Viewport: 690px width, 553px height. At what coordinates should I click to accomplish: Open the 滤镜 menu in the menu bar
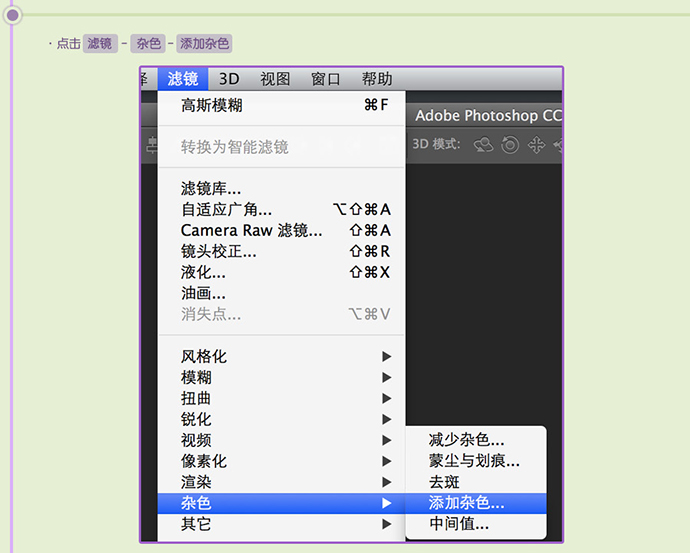click(183, 79)
